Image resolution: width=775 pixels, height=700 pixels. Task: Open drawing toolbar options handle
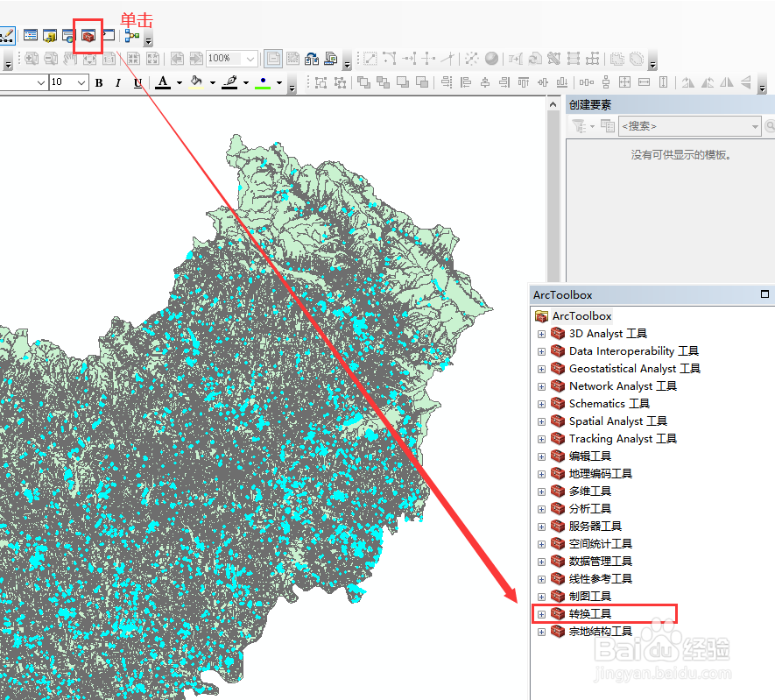292,85
